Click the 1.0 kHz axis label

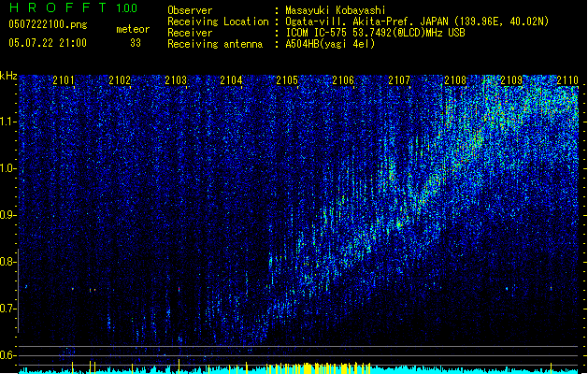(8, 168)
